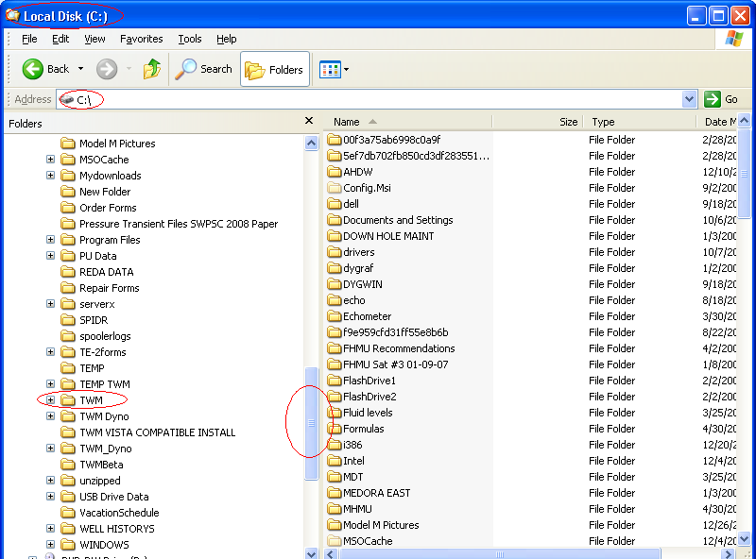Click the address field showing C:\
Screen dimensions: 756x559
378,99
